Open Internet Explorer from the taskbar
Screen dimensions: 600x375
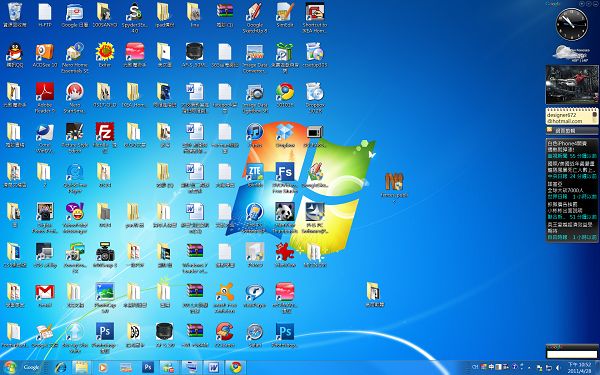[x=60, y=368]
